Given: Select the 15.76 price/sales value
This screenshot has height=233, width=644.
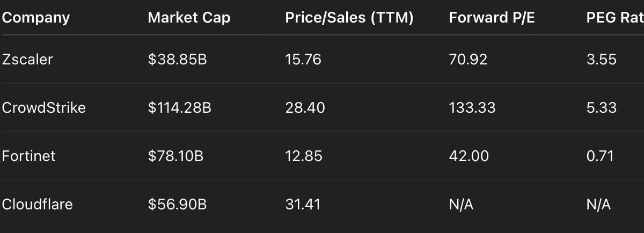Looking at the screenshot, I should click(303, 59).
